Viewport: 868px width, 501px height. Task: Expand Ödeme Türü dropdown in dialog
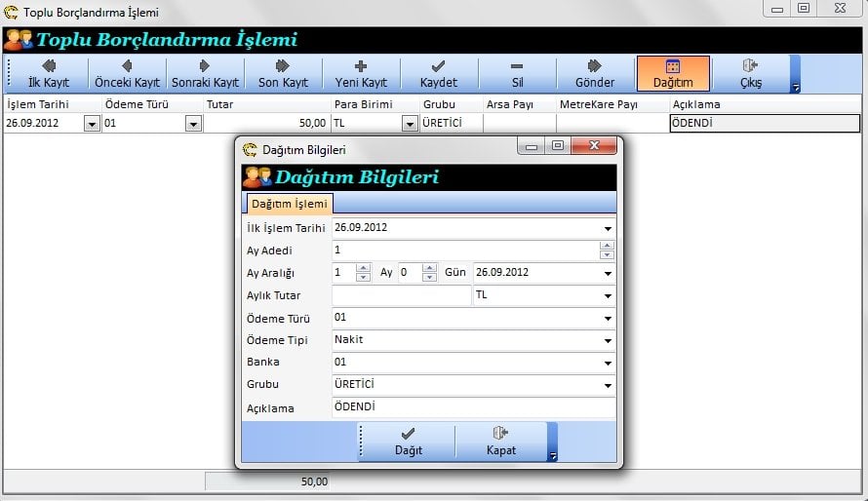(608, 318)
